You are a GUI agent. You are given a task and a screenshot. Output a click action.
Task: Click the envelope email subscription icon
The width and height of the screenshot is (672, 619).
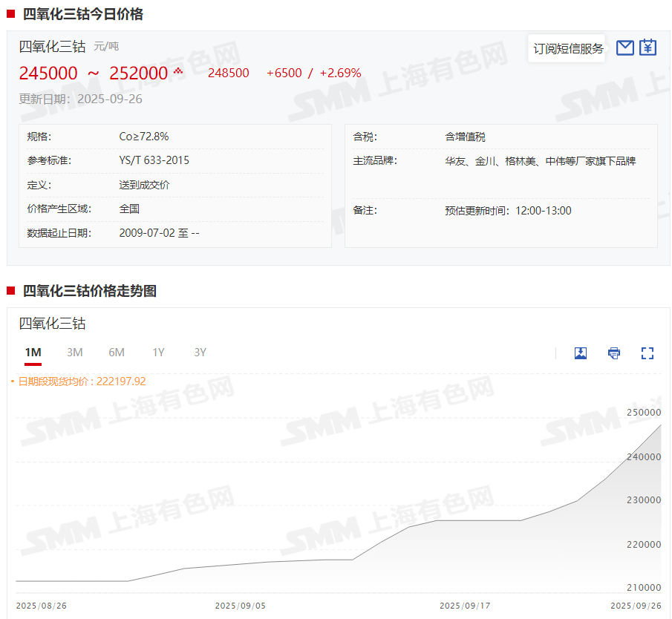click(625, 48)
